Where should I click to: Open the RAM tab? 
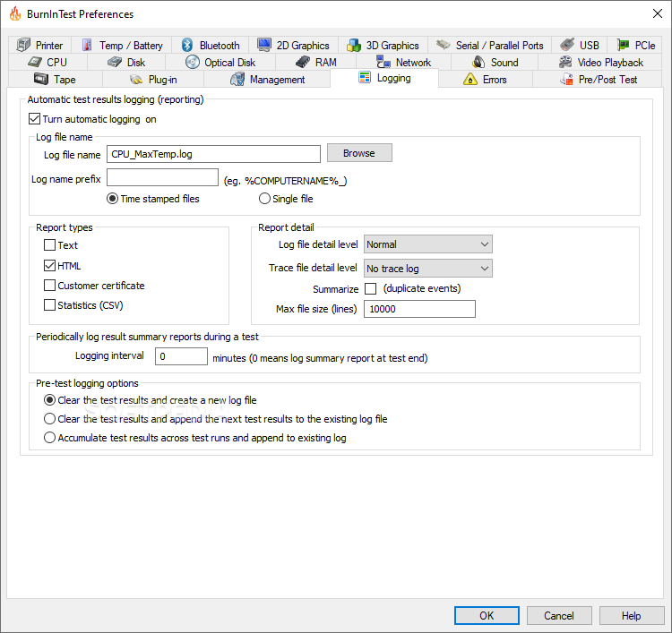(316, 62)
